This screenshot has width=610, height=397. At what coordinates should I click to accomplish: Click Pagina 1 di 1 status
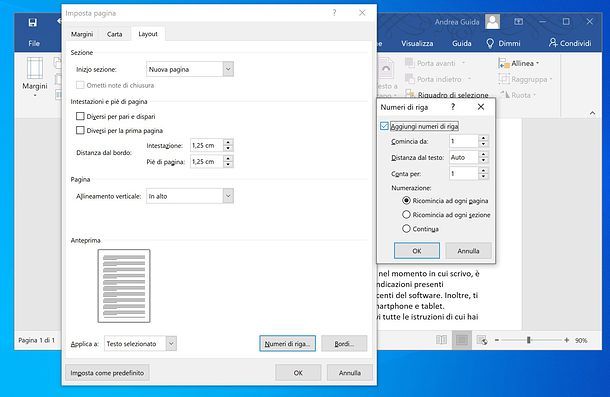(37, 340)
